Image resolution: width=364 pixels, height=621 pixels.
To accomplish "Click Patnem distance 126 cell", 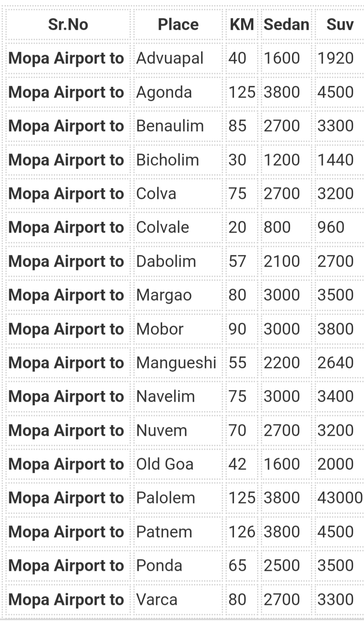I will click(242, 531).
